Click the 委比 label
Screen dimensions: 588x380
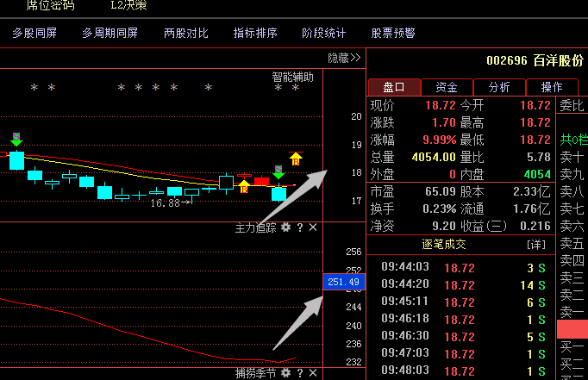point(572,105)
